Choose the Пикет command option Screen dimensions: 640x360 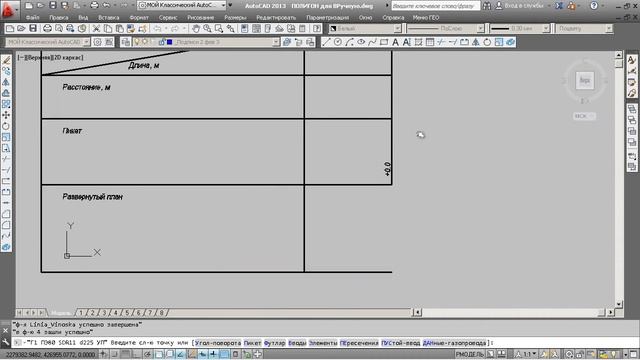252,343
